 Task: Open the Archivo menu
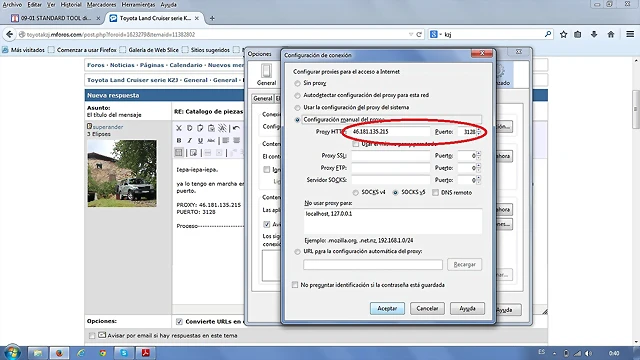point(12,5)
